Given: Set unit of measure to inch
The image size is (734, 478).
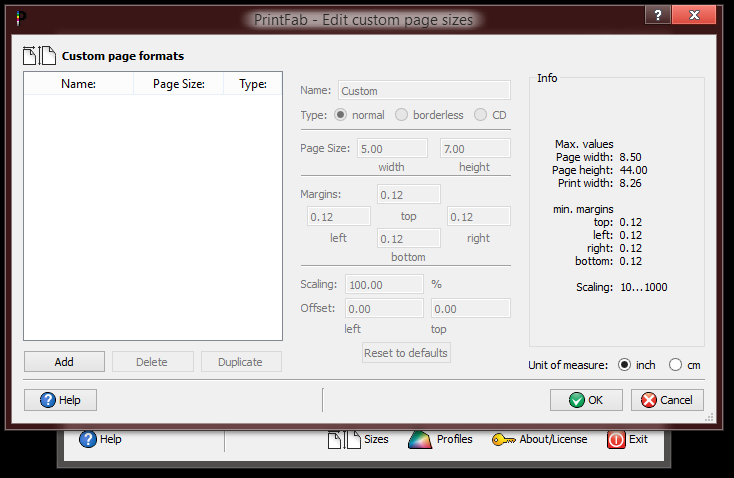Looking at the screenshot, I should 624,365.
